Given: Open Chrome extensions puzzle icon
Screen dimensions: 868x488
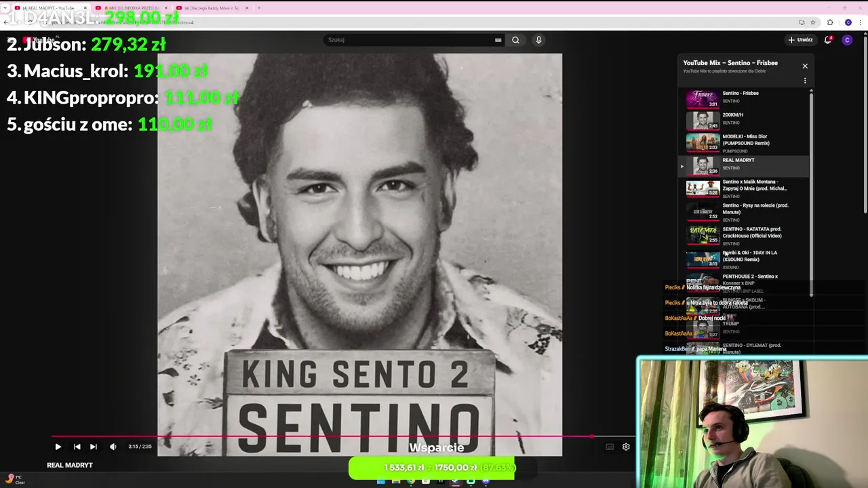Looking at the screenshot, I should [x=830, y=22].
